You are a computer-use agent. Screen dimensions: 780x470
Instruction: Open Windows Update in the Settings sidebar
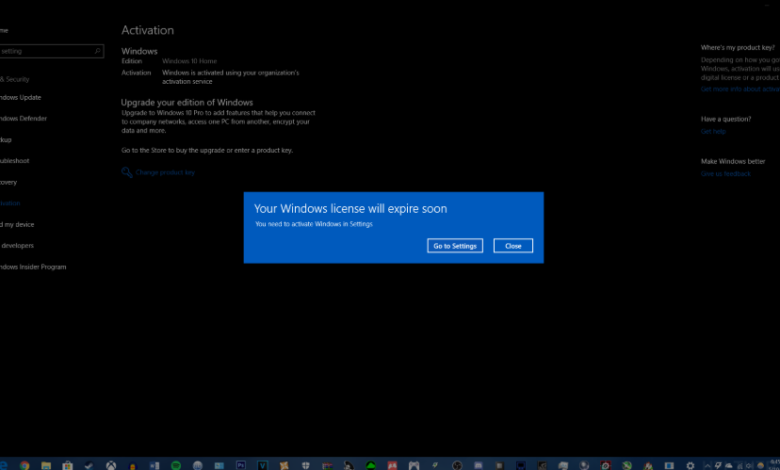point(20,97)
